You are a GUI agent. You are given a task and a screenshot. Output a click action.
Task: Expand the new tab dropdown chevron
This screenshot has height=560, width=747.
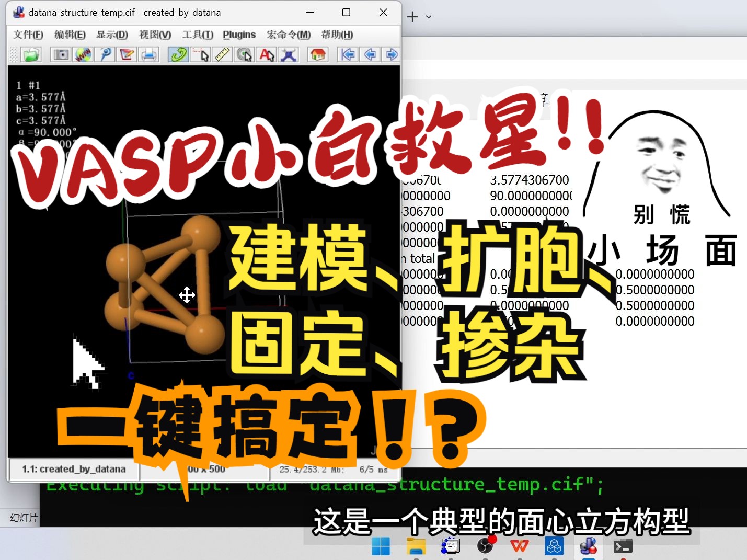point(428,16)
